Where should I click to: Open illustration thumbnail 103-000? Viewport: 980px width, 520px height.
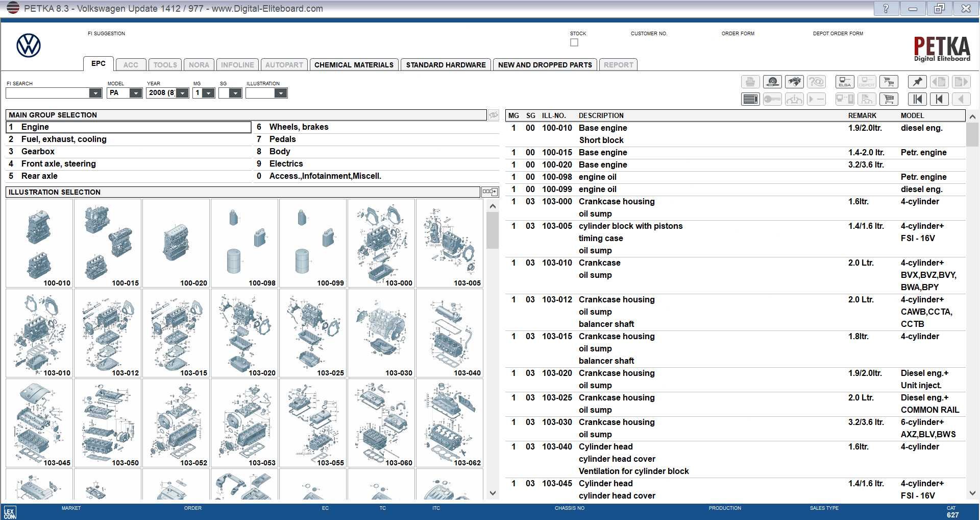(x=381, y=243)
